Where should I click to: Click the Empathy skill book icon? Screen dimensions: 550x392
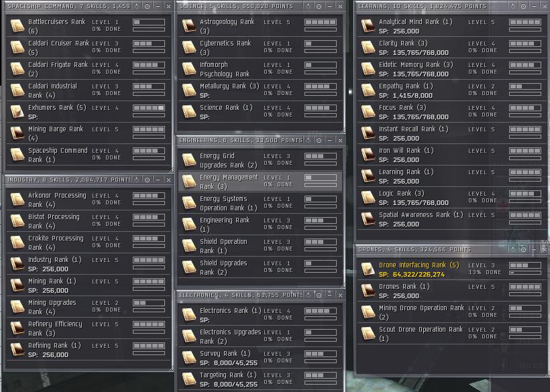click(368, 90)
